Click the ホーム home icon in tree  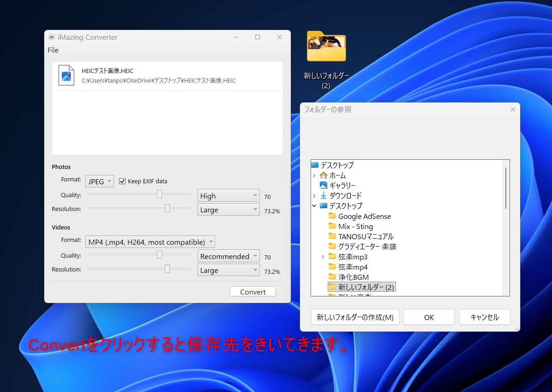click(x=323, y=175)
